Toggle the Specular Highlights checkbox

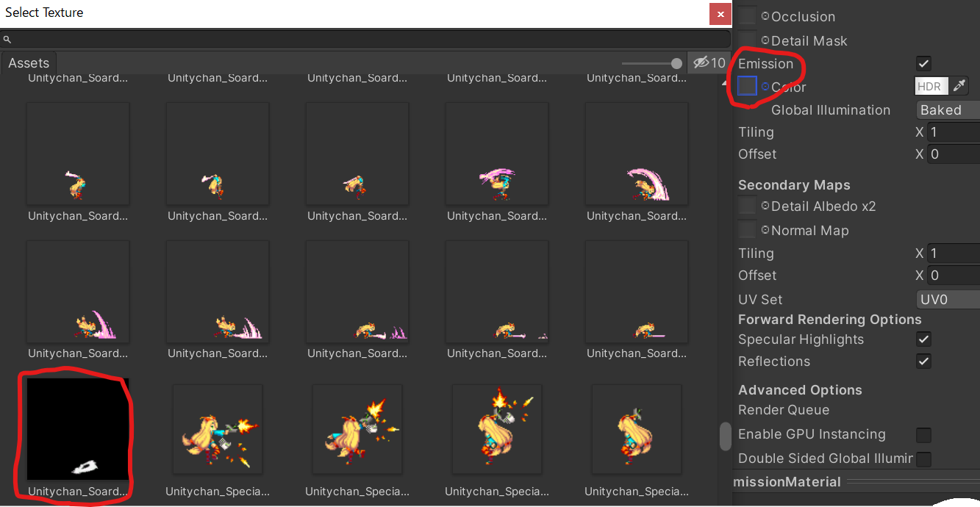(924, 339)
